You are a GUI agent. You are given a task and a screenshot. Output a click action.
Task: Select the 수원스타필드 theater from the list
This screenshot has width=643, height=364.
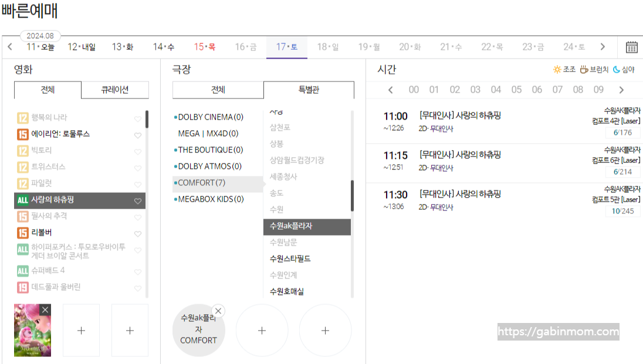click(289, 258)
